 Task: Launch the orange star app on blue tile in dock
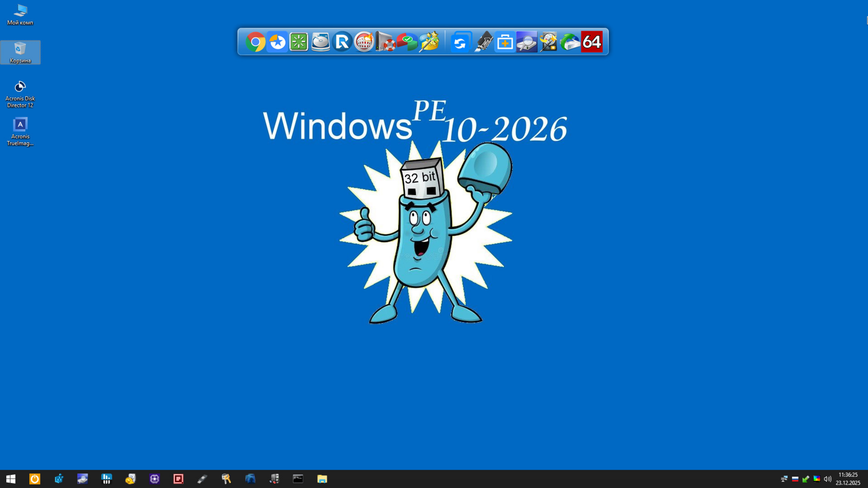point(277,42)
